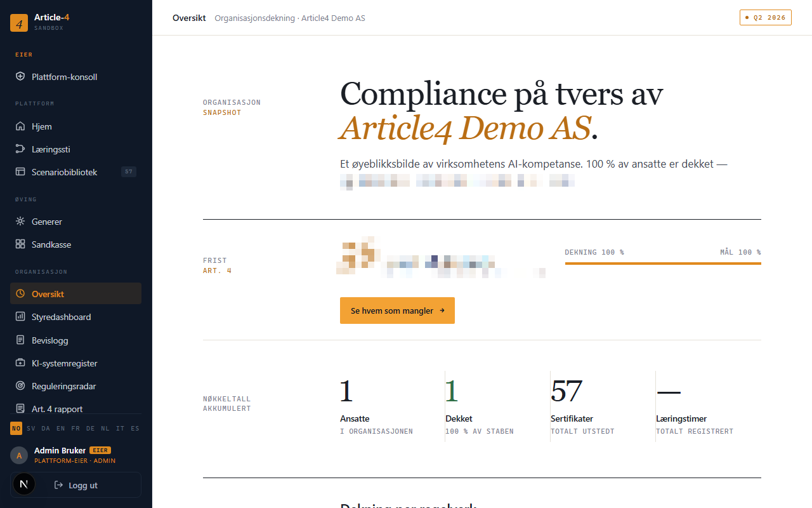Click the Scenariobibliotek layout icon
The image size is (812, 508).
[20, 172]
